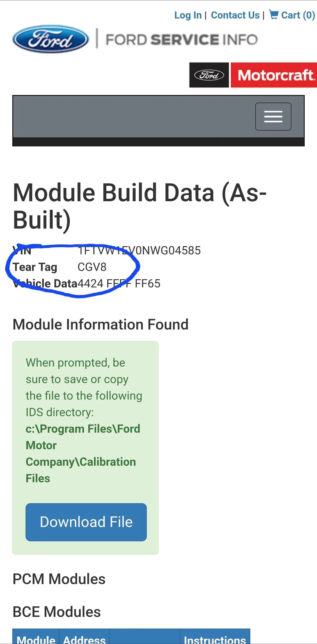Open the Log In link
Screen dimensions: 317x644
[x=188, y=15]
